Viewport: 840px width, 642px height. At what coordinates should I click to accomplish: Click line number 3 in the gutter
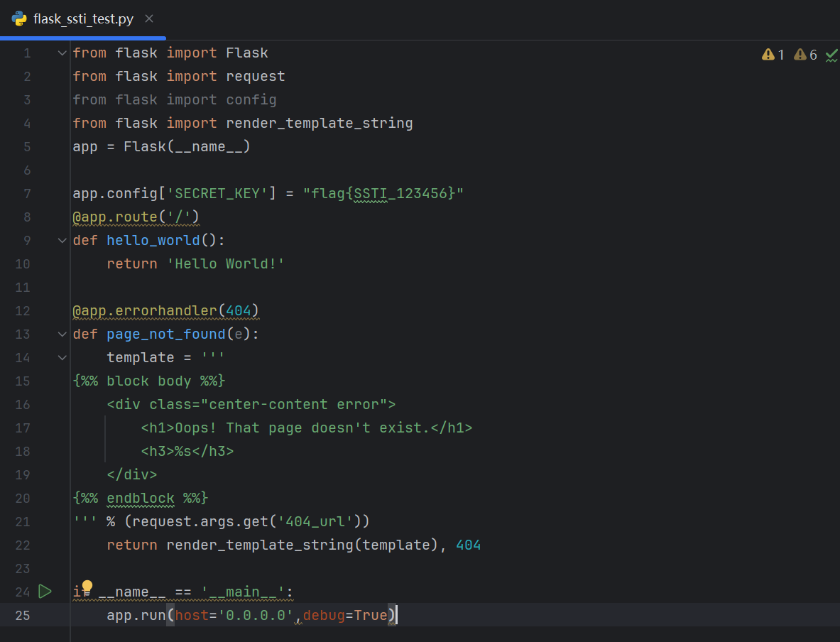point(27,100)
